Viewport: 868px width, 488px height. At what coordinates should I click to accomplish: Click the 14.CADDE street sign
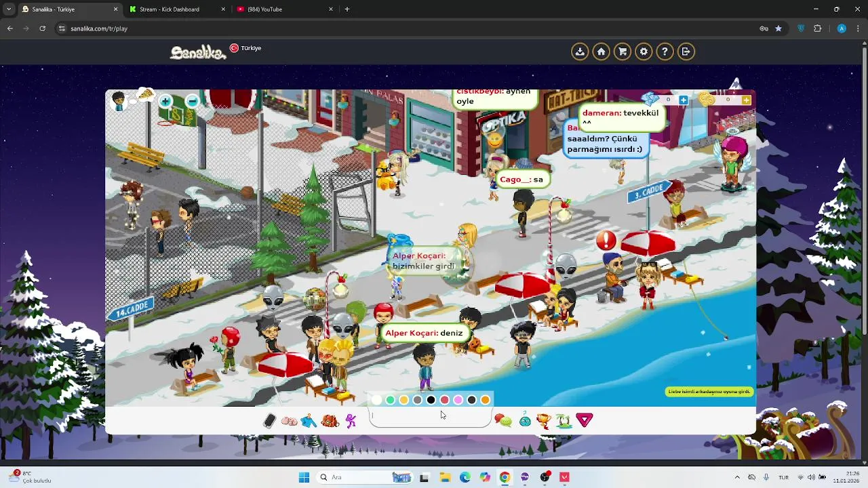coord(130,310)
